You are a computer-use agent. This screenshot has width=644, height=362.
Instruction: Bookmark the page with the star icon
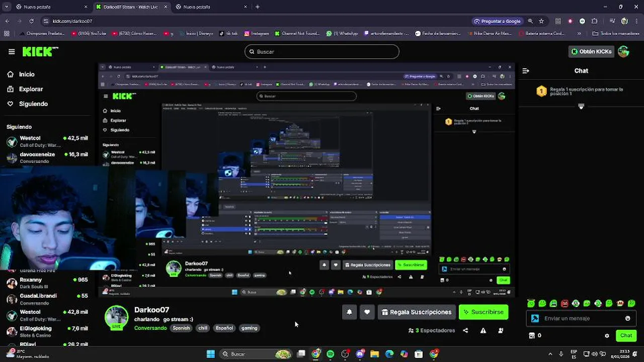tap(541, 21)
